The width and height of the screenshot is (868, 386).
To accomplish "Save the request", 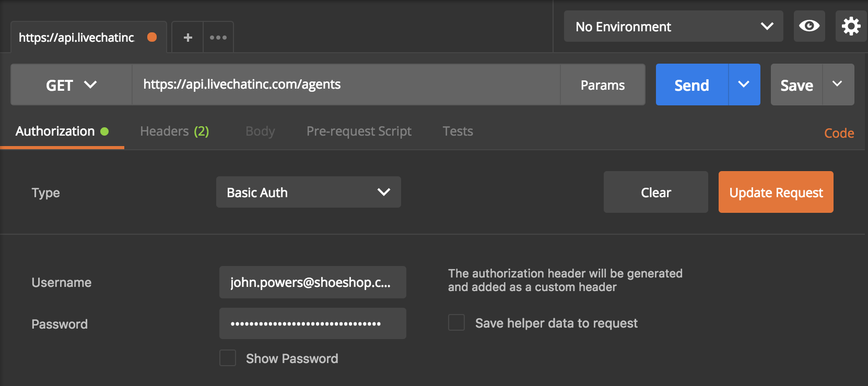I will click(796, 85).
